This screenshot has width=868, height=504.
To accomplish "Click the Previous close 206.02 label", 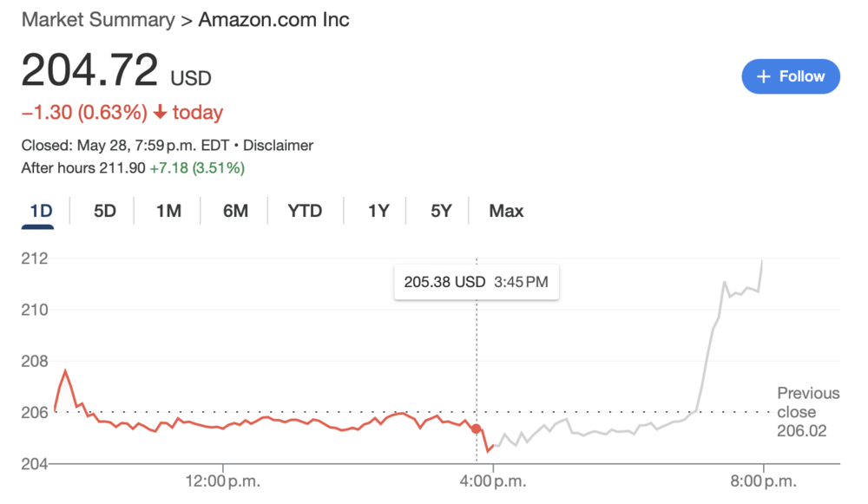I will coord(807,412).
